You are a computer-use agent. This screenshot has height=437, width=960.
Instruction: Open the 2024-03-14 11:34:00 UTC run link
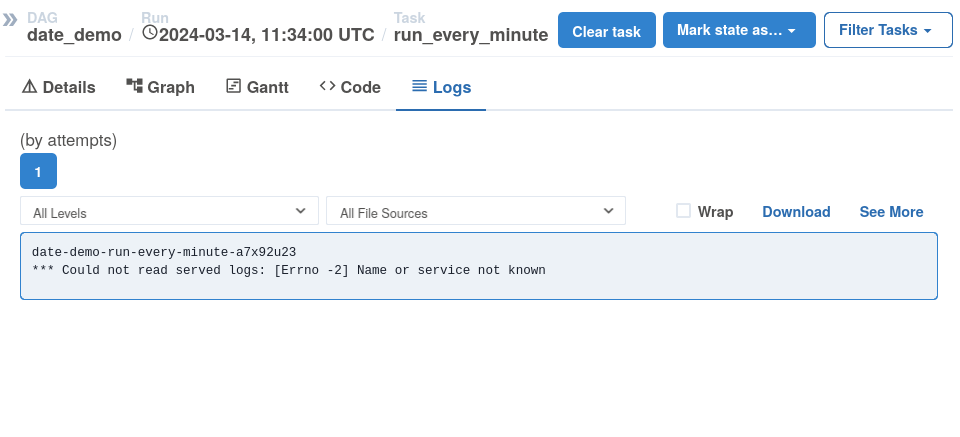click(x=266, y=35)
